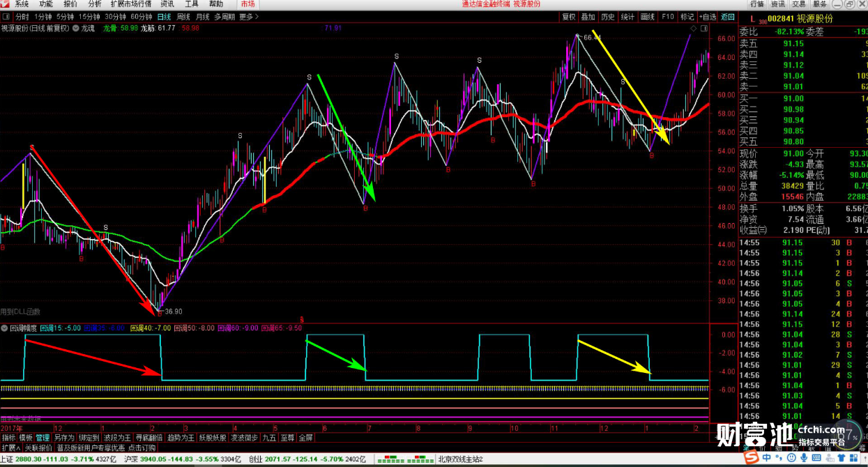868x467 pixels.
Task: Click the 行情 button at top right
Action: 757,4
